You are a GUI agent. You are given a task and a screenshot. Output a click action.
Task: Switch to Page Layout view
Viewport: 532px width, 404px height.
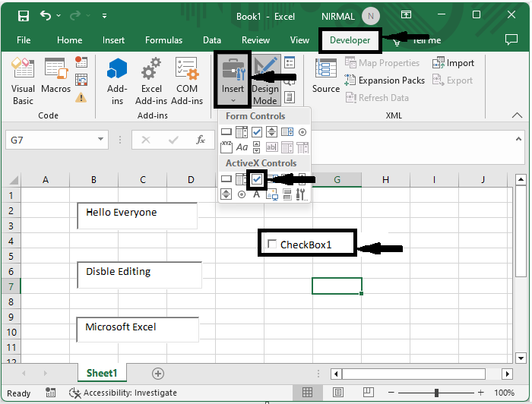[338, 393]
